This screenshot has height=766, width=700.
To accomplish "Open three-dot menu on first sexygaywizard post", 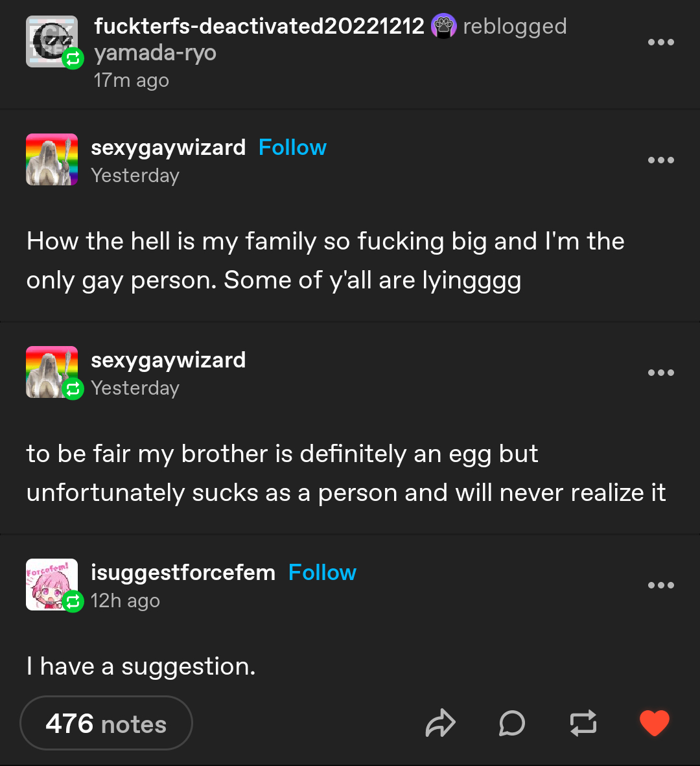I will (x=661, y=160).
